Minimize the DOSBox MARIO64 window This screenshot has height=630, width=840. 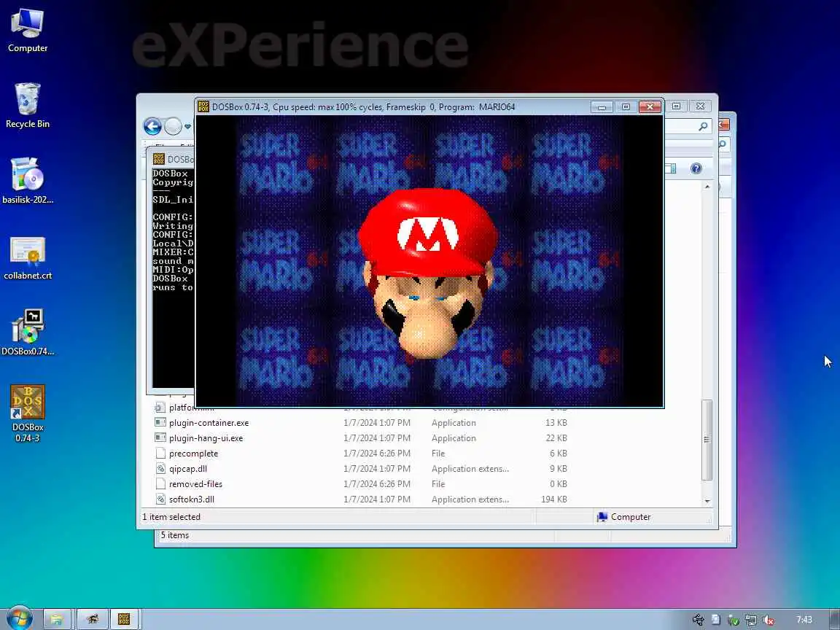click(x=602, y=106)
